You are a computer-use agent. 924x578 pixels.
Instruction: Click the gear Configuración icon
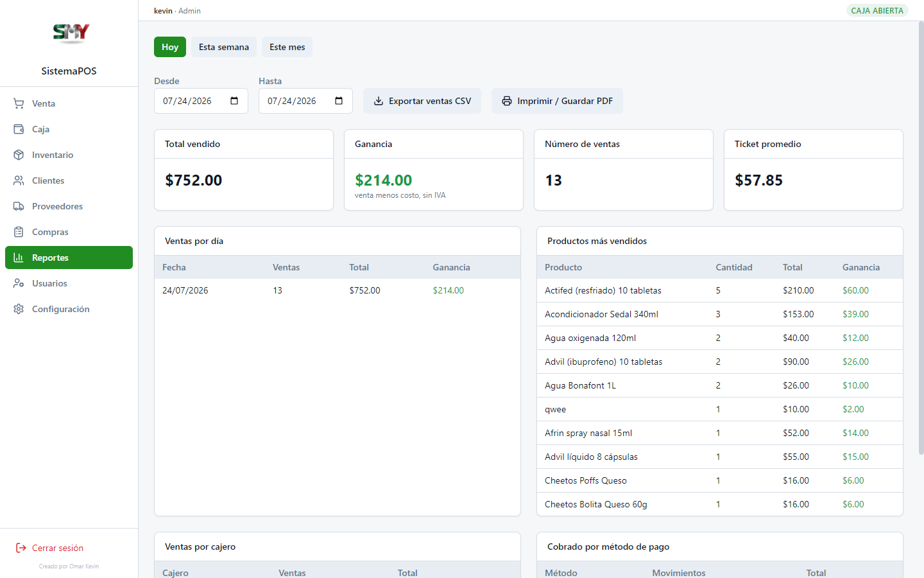pos(19,309)
